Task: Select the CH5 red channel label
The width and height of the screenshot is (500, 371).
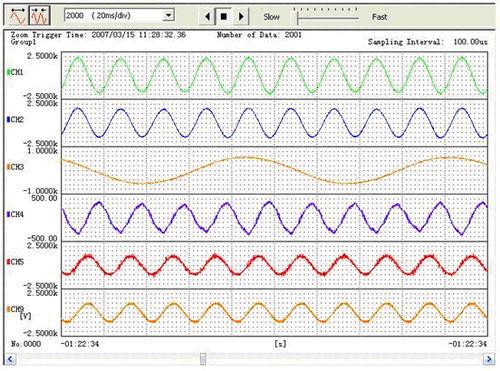Action: click(x=15, y=262)
